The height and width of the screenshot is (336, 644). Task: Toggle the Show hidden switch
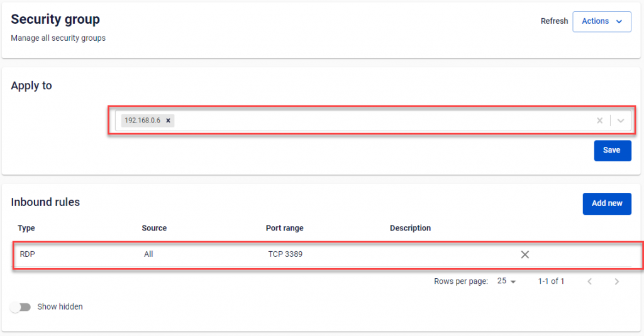pyautogui.click(x=21, y=307)
